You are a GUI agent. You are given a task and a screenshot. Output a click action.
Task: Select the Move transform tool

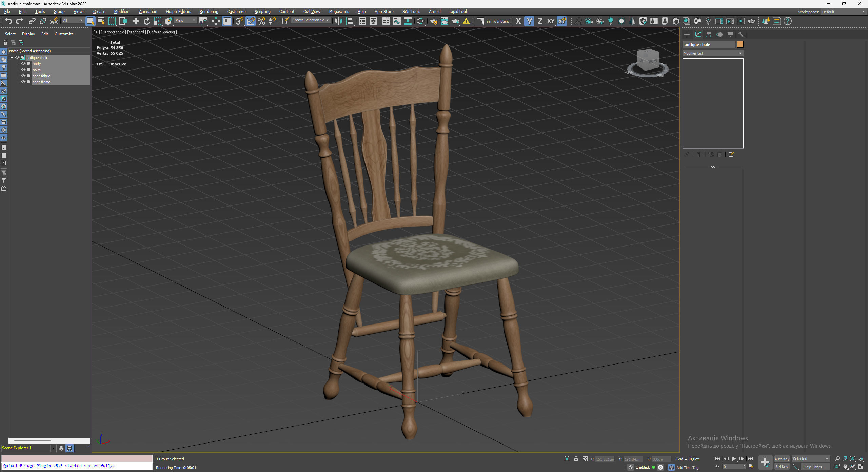pos(136,21)
